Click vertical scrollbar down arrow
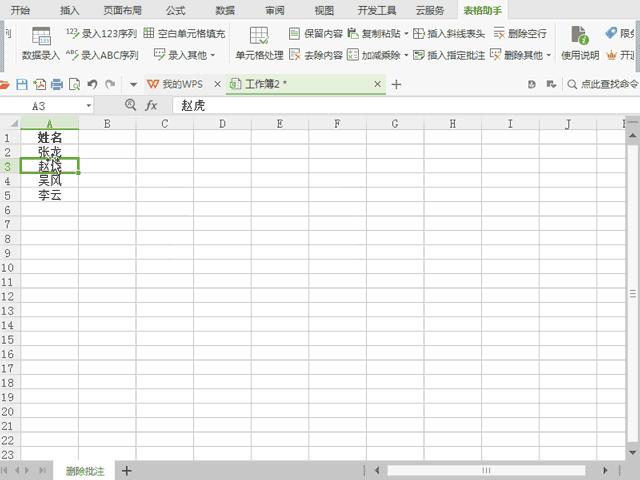Image resolution: width=640 pixels, height=480 pixels. click(x=633, y=453)
